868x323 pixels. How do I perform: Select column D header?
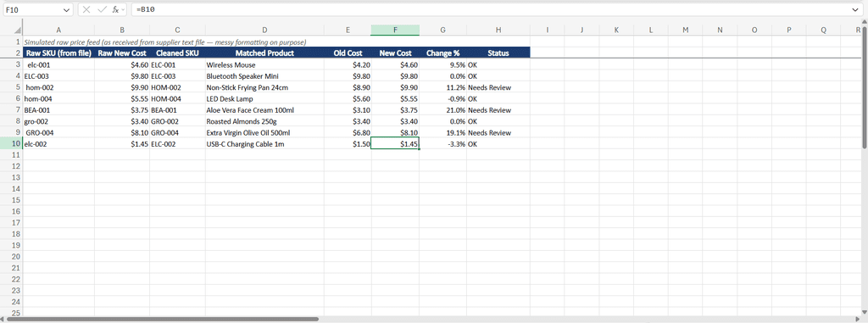click(x=264, y=30)
